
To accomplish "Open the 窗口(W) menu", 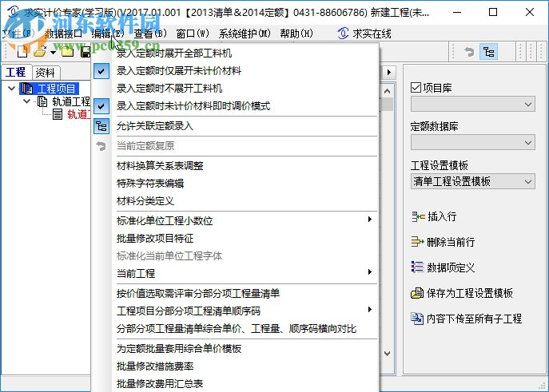I will (x=193, y=34).
